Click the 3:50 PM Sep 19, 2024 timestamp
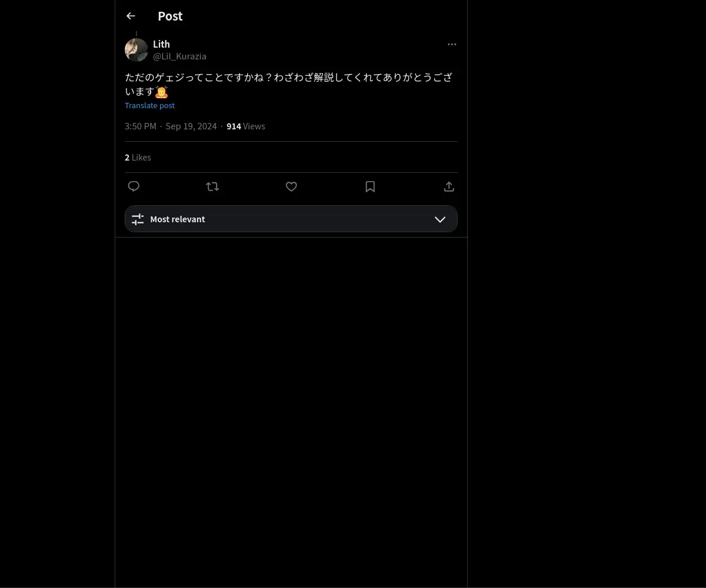706x588 pixels. (171, 126)
